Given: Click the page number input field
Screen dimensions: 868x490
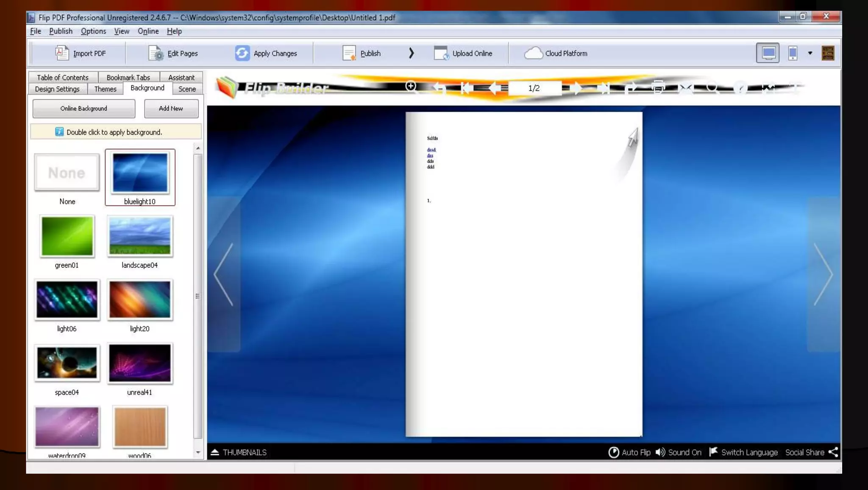Looking at the screenshot, I should pos(534,88).
